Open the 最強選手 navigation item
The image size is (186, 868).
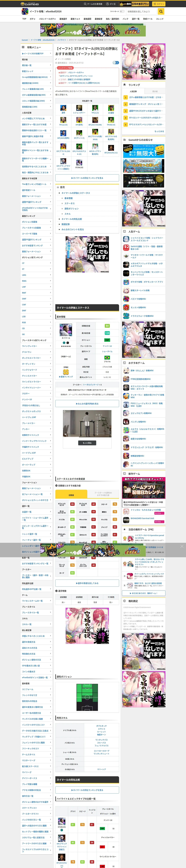[63, 19]
